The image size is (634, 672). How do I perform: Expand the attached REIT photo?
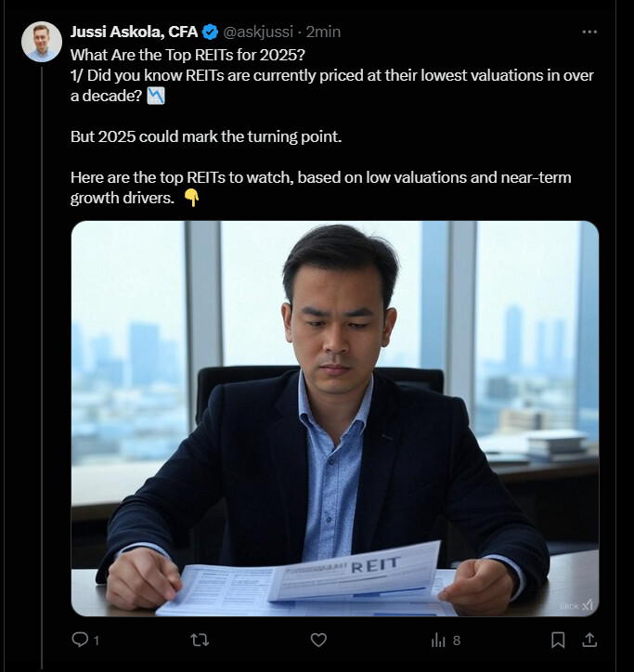(334, 418)
